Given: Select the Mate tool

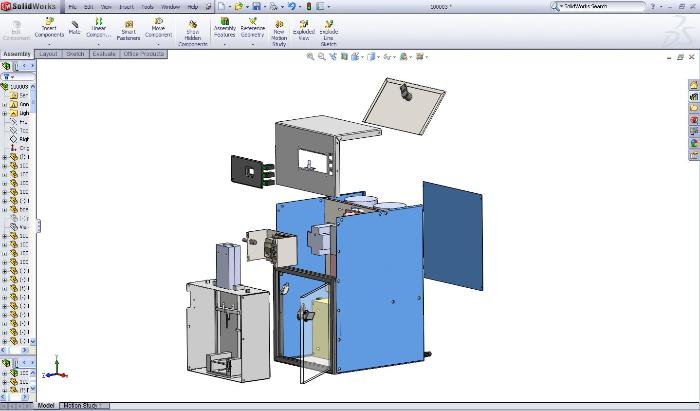Looking at the screenshot, I should pos(74,23).
